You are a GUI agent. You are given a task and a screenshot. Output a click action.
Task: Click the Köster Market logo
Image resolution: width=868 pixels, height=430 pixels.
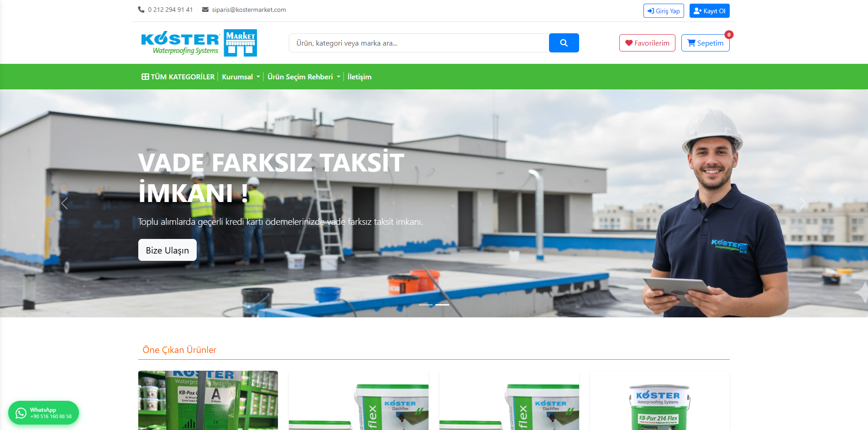coord(199,43)
